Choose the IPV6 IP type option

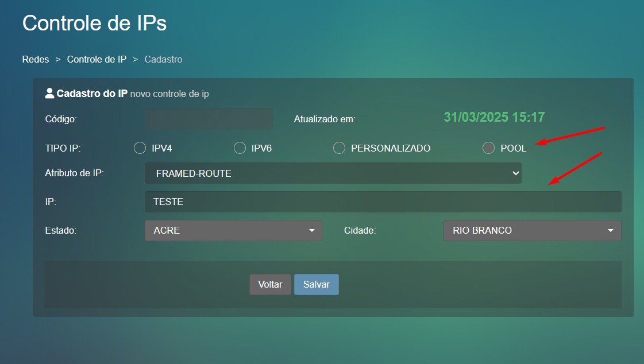(x=240, y=148)
